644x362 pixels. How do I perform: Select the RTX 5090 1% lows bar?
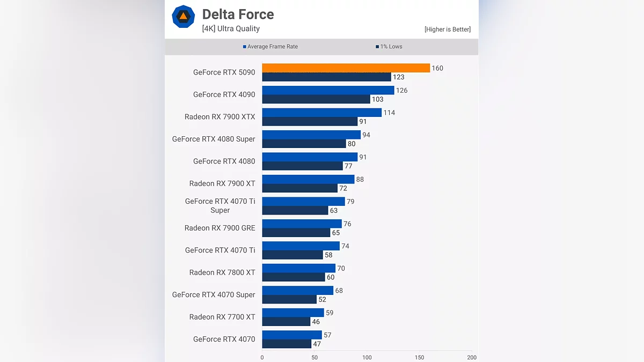326,77
